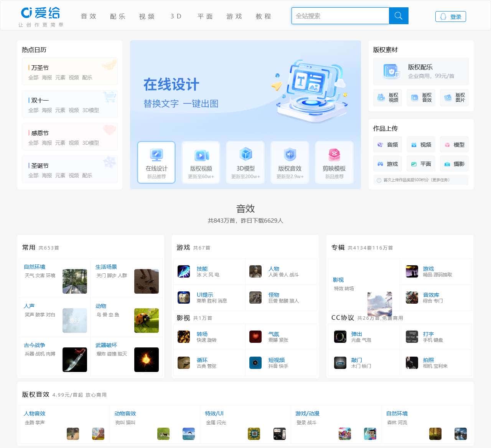Open the 游戏 album thumbnail under 专辑
This screenshot has height=448, width=491.
coord(412,271)
